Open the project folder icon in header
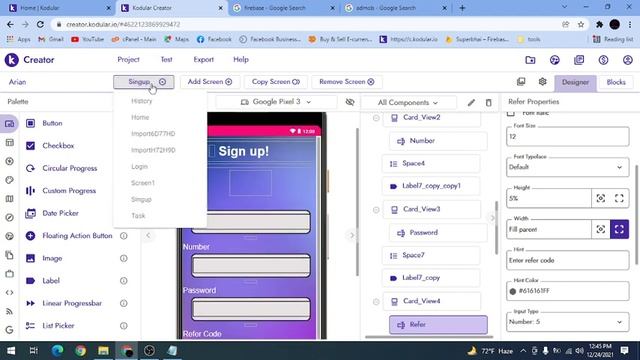This screenshot has height=360, width=640. (x=530, y=60)
